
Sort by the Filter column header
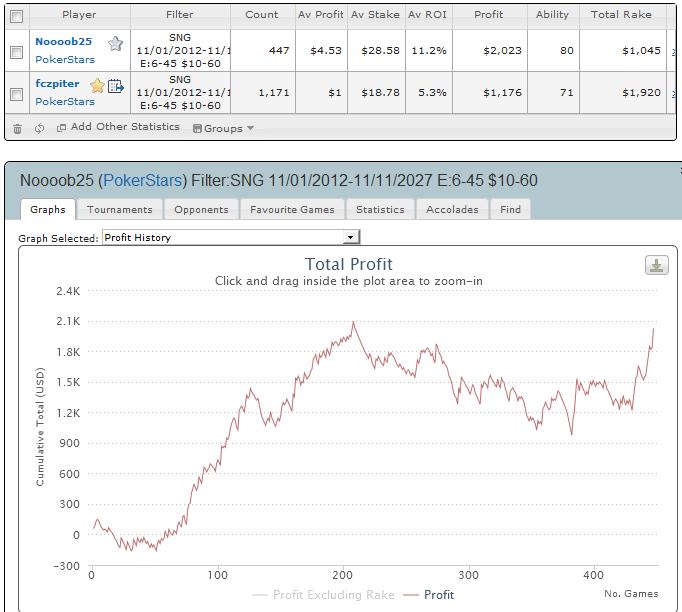tap(180, 15)
